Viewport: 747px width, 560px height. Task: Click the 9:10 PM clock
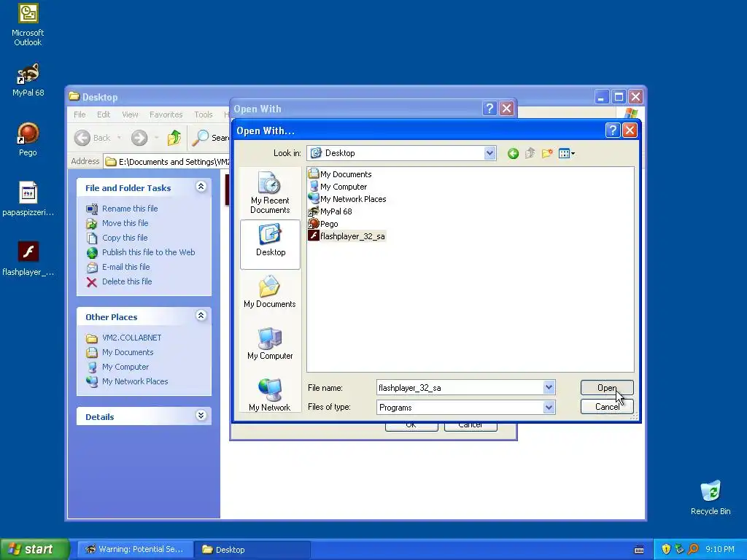click(x=720, y=550)
